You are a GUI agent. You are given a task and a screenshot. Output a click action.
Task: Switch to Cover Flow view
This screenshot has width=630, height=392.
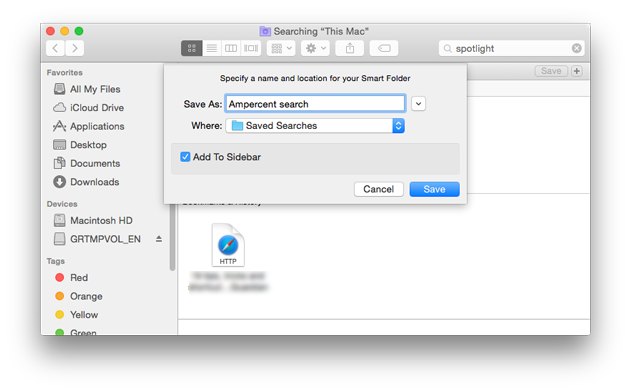[x=251, y=49]
